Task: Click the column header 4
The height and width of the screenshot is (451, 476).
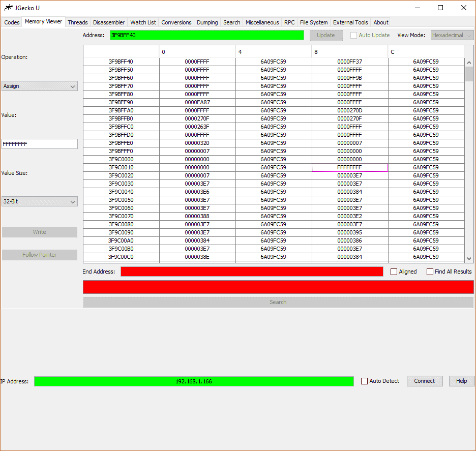Action: tap(274, 52)
